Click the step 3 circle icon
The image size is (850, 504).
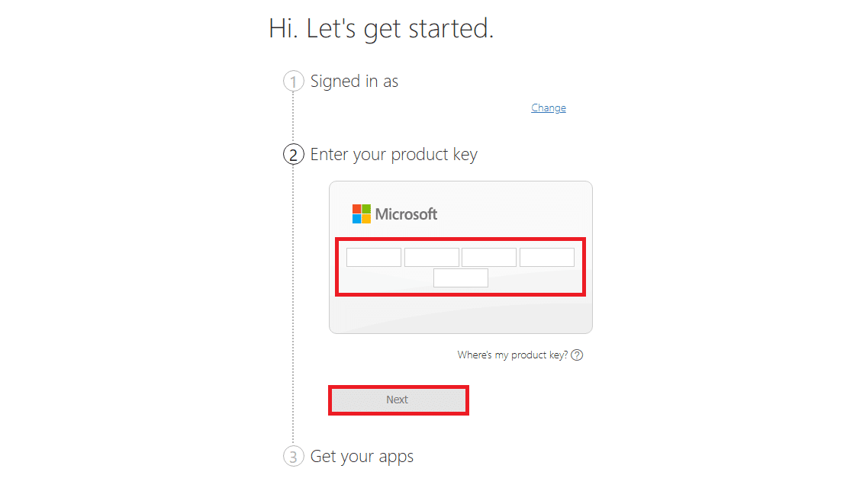tap(293, 456)
